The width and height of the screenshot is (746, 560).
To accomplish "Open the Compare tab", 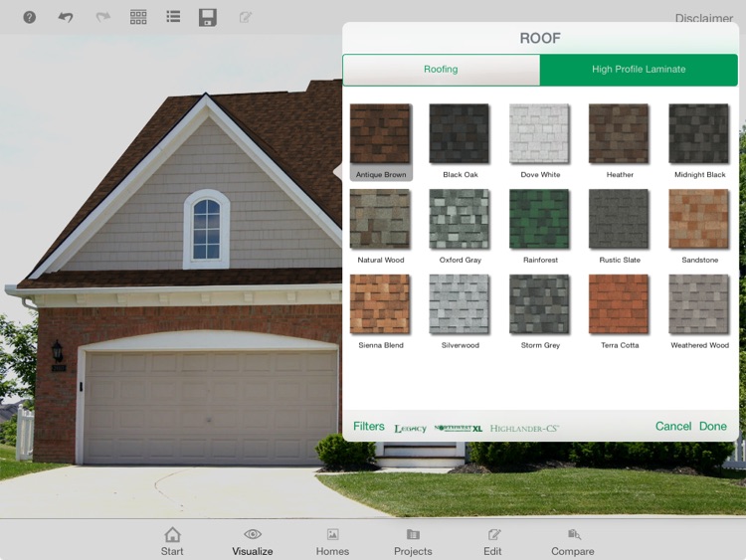I will point(573,541).
